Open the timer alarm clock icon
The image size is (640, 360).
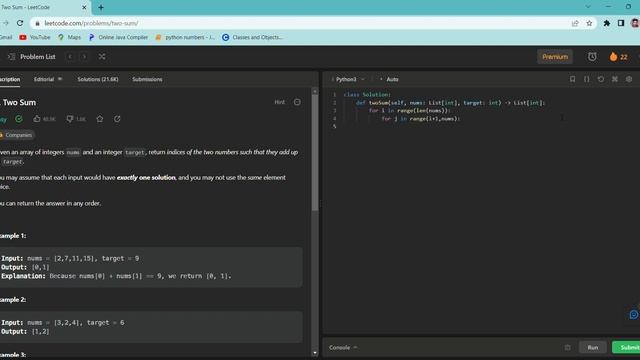(x=592, y=57)
